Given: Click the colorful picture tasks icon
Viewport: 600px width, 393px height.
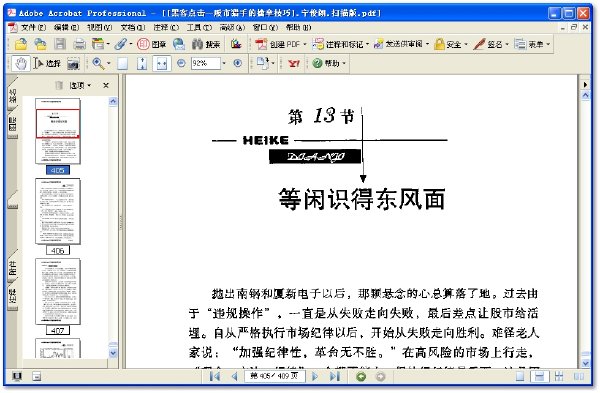Looking at the screenshot, I should (x=236, y=44).
